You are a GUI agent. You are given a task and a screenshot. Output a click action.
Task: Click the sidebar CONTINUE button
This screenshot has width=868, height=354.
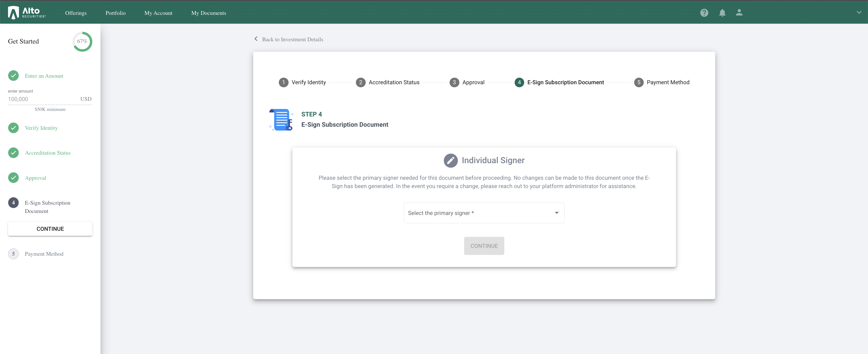click(x=50, y=229)
